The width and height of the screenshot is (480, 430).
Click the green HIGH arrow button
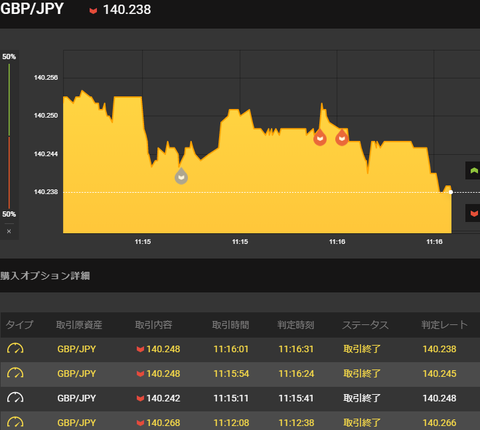coord(473,171)
